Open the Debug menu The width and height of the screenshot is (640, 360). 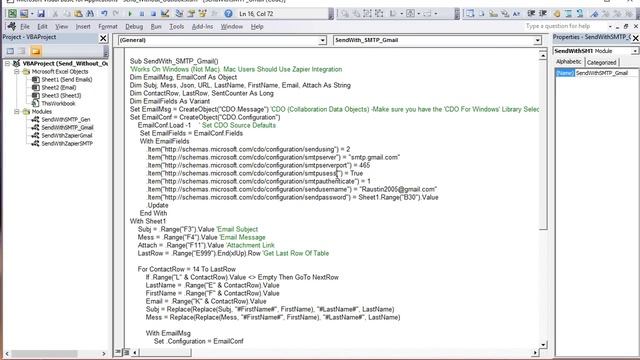pos(134,27)
